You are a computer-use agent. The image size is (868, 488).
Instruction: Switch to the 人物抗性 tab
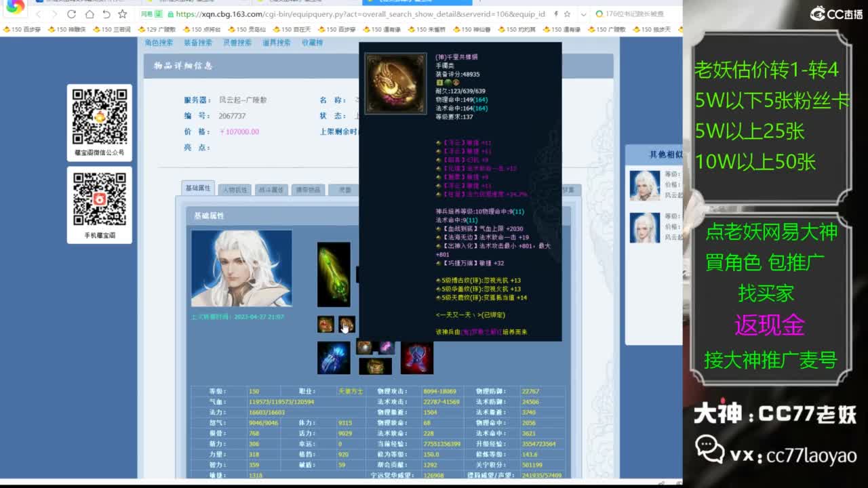tap(235, 190)
